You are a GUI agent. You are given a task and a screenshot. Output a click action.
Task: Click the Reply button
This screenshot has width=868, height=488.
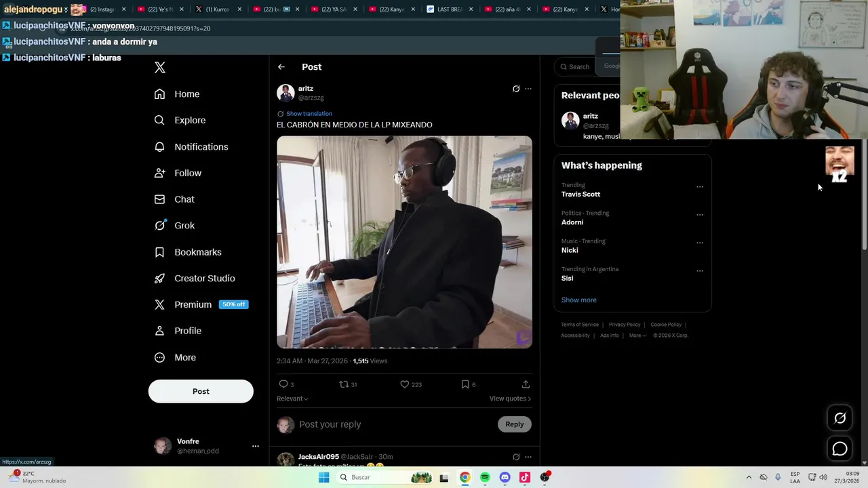515,424
